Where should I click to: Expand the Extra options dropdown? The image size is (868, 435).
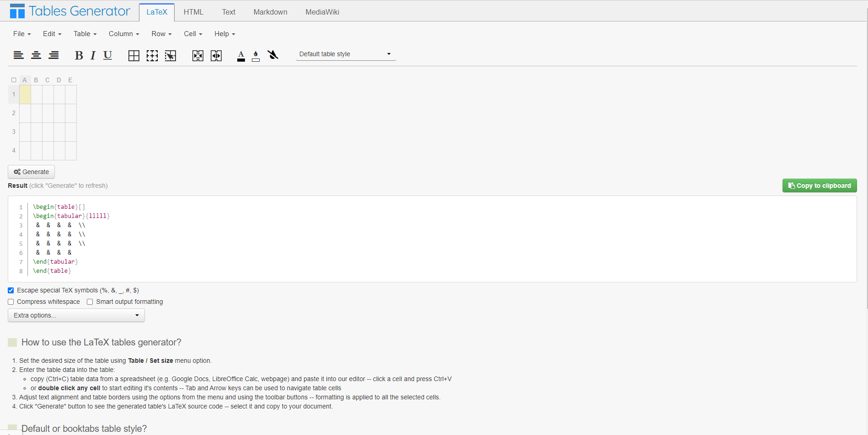coord(76,315)
